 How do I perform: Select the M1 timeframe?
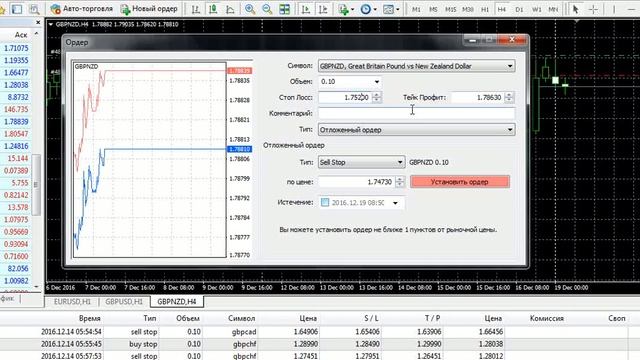pos(416,9)
